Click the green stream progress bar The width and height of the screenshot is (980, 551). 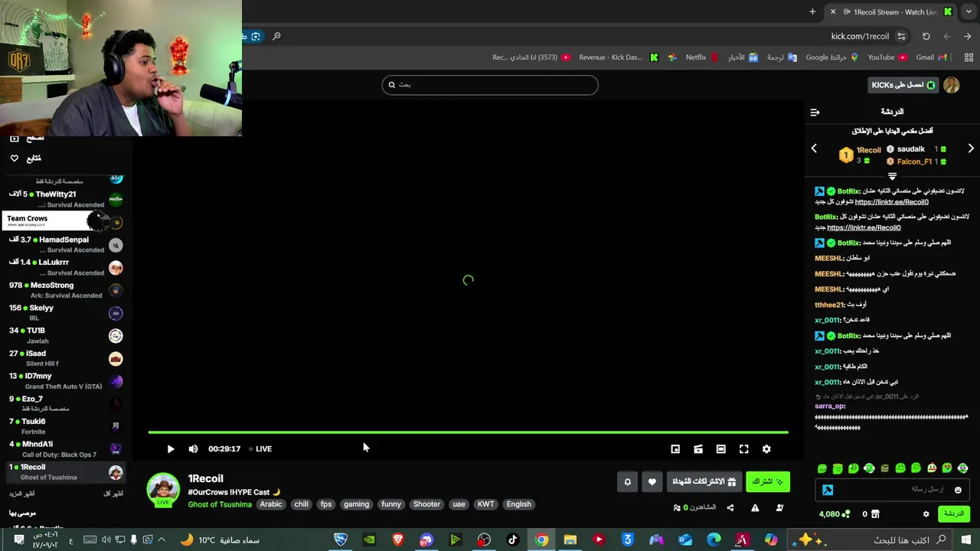(x=468, y=432)
